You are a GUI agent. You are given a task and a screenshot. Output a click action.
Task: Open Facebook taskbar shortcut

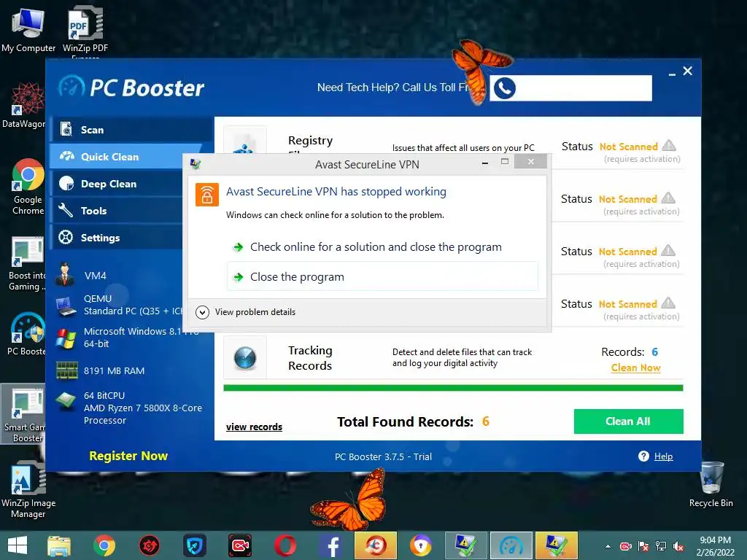[331, 545]
